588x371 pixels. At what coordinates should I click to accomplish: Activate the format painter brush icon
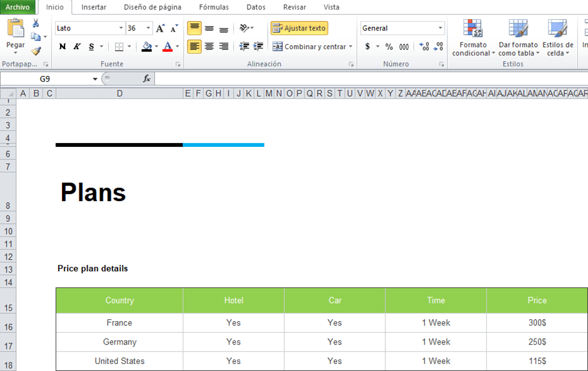pos(36,50)
